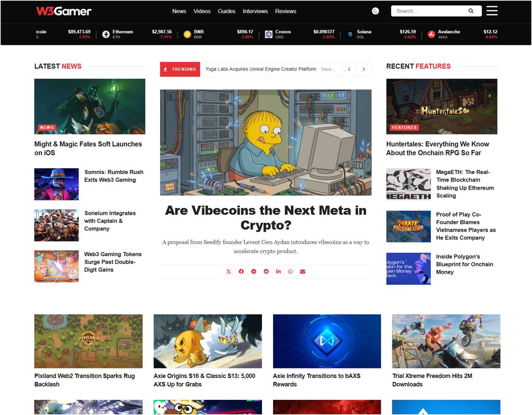This screenshot has width=532, height=415.
Task: Open the hamburger menu
Action: pos(492,11)
